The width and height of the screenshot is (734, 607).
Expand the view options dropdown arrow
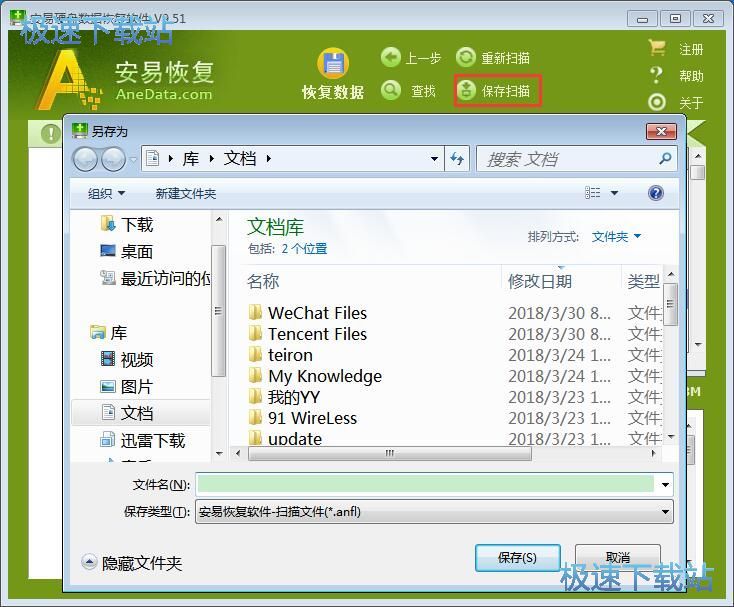coord(614,193)
